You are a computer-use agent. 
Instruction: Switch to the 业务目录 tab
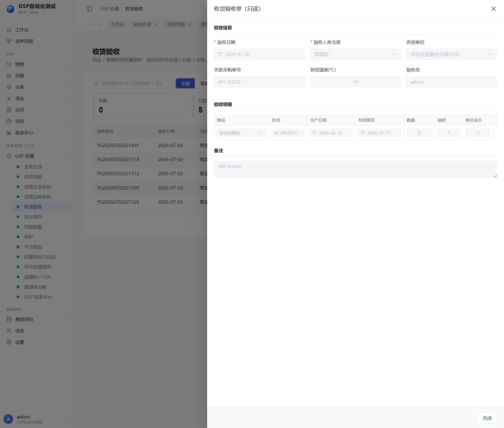click(145, 24)
